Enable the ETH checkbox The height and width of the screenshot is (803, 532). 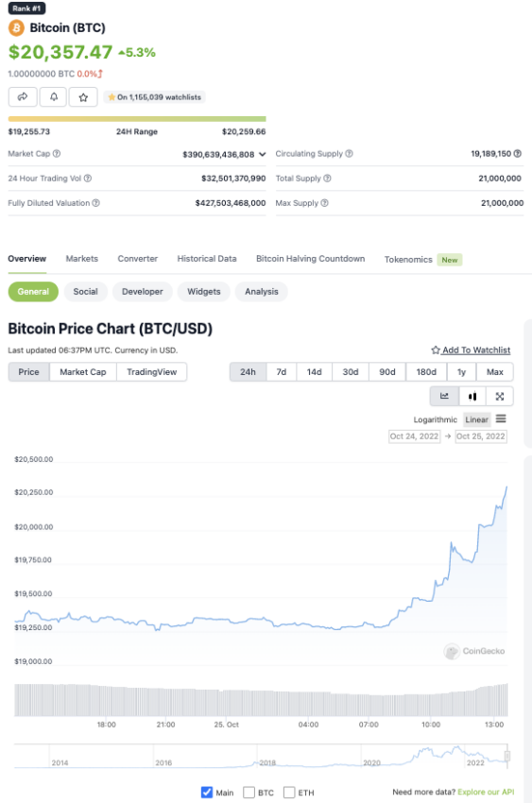coord(289,793)
